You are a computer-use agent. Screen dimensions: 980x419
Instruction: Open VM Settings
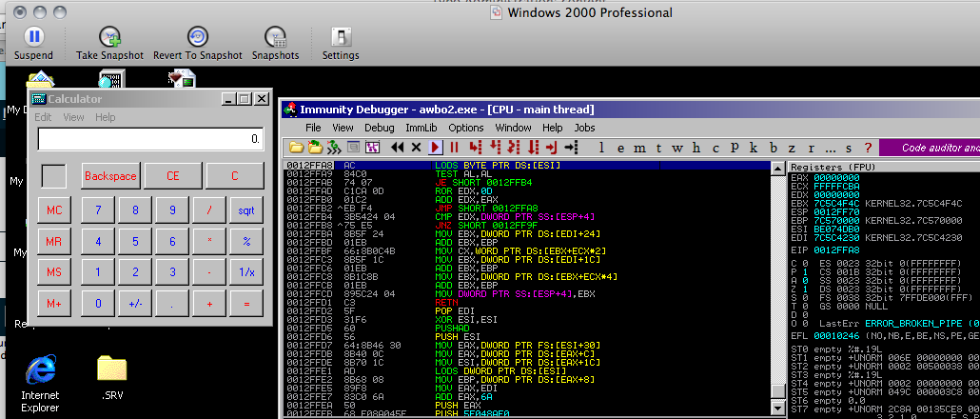pos(341,43)
